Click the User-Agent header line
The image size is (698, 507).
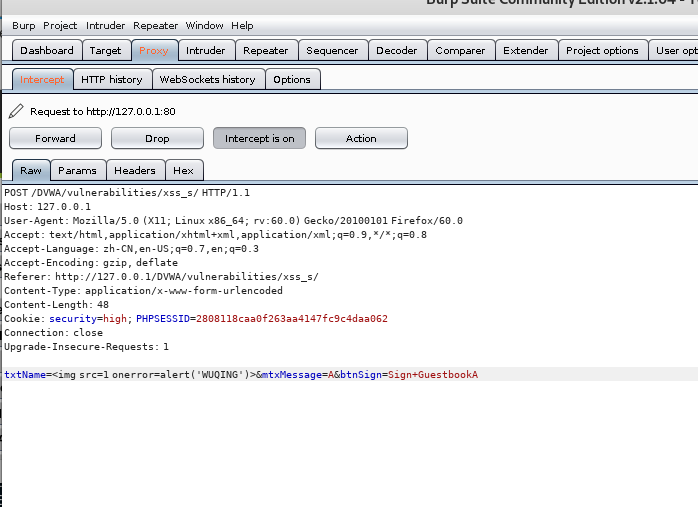click(x=233, y=221)
